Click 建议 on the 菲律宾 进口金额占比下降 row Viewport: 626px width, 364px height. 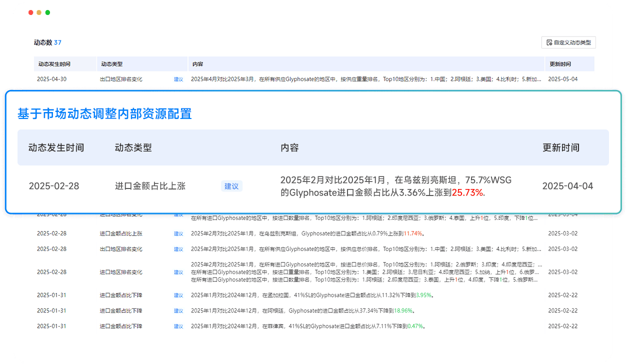pyautogui.click(x=178, y=326)
